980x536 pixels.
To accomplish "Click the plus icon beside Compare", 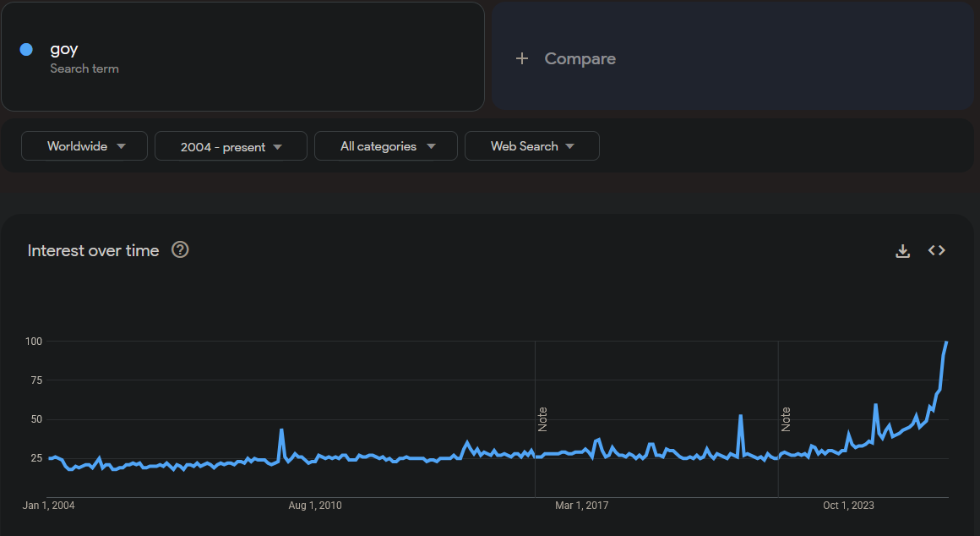I will (x=522, y=59).
